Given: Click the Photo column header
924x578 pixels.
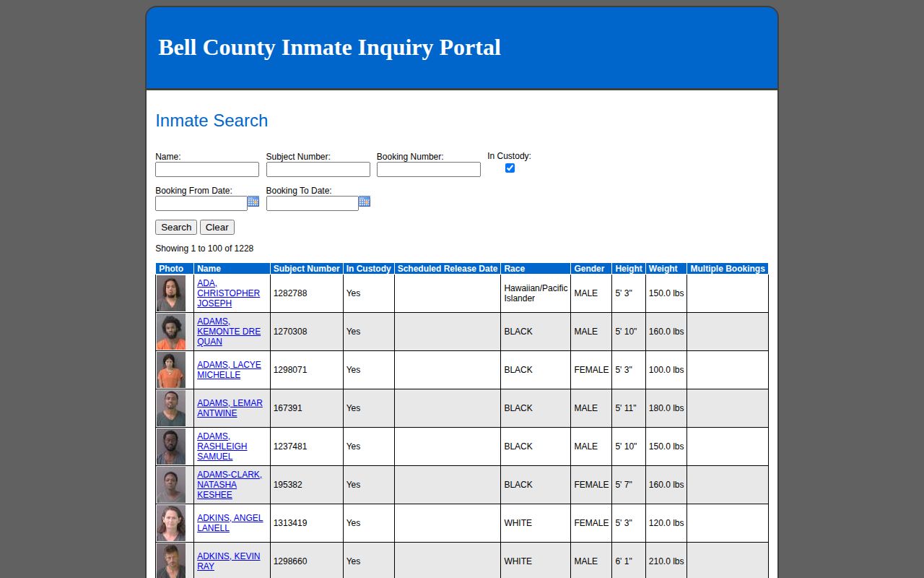Looking at the screenshot, I should [175, 269].
